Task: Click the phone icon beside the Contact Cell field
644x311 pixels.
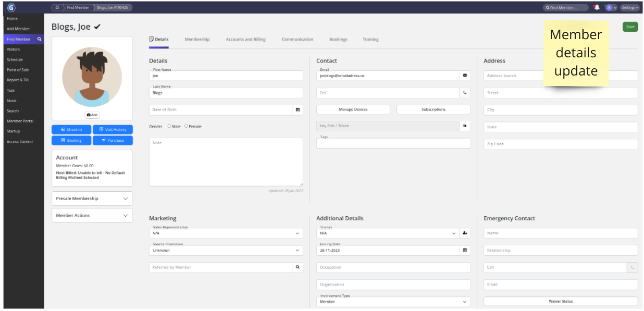Action: pos(465,93)
